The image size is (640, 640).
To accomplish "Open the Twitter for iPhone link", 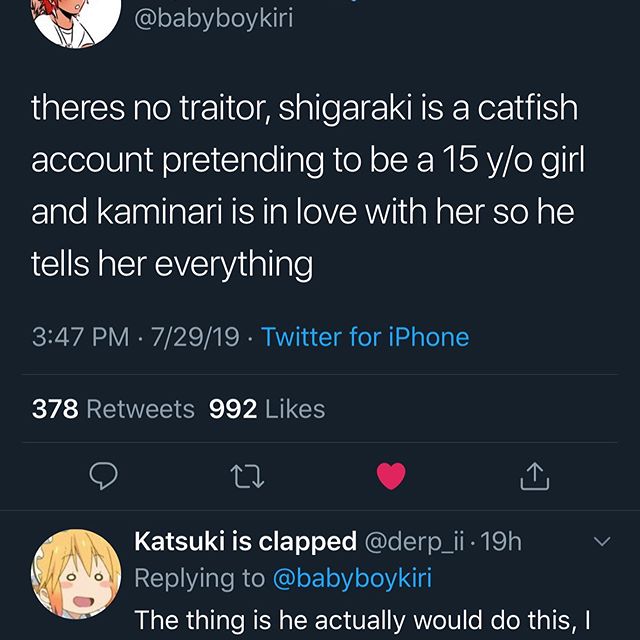I will pos(365,337).
